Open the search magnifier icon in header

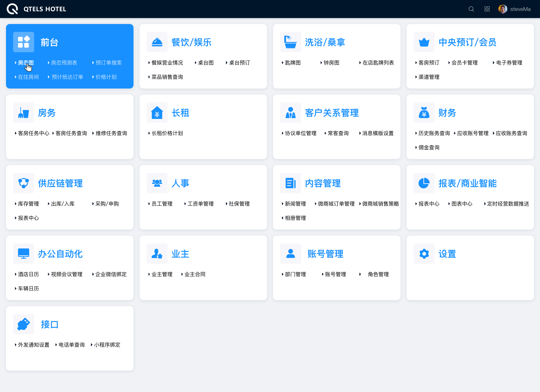point(471,9)
